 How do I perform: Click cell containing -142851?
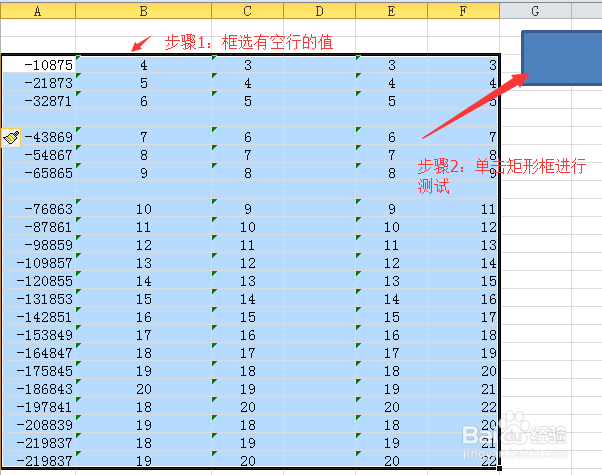click(x=38, y=317)
